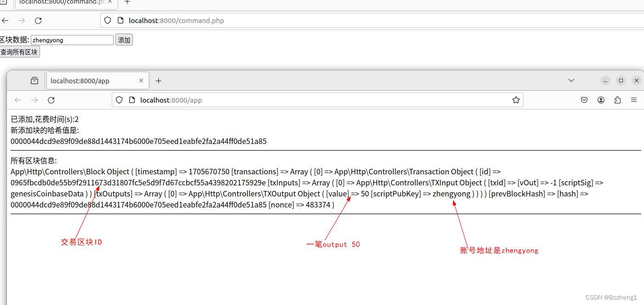Viewport: 644px width, 305px height.
Task: Switch to the localhost:8000/command.php tab
Action: click(64, 2)
